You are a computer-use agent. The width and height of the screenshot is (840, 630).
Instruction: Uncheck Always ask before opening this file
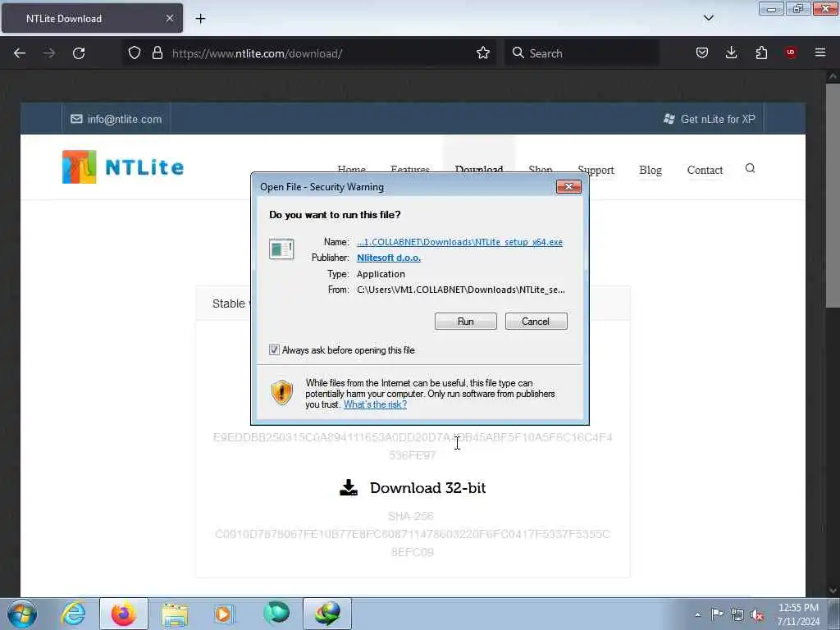pyautogui.click(x=274, y=349)
